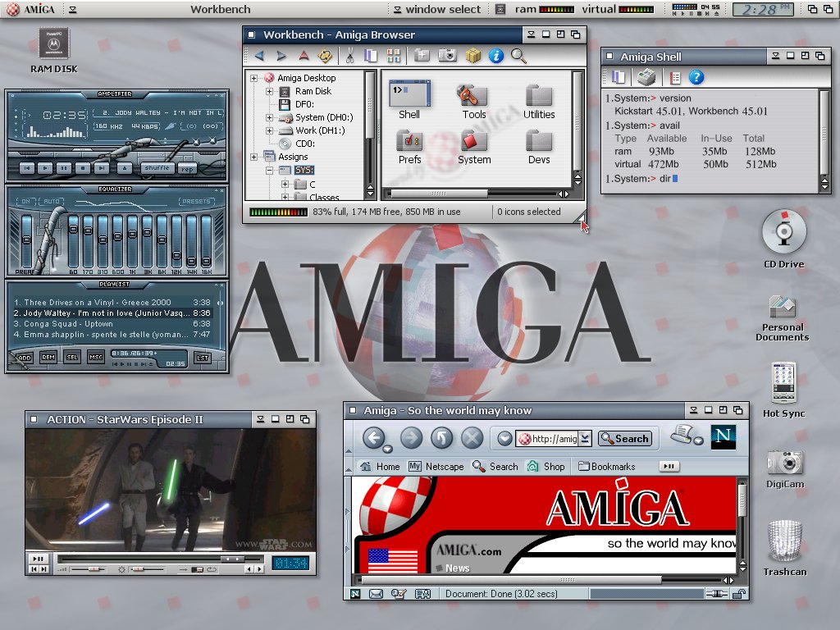Stop playback in amplifier
The width and height of the screenshot is (840, 630).
(83, 168)
